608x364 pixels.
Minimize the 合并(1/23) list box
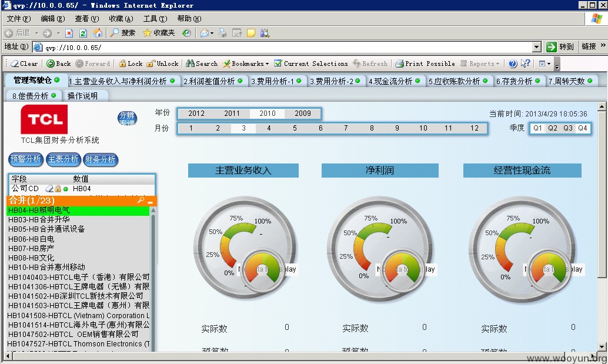click(151, 201)
